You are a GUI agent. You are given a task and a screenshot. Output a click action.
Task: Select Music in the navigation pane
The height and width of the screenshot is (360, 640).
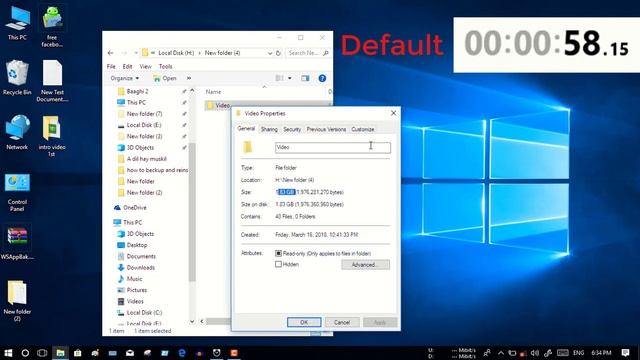click(x=134, y=279)
